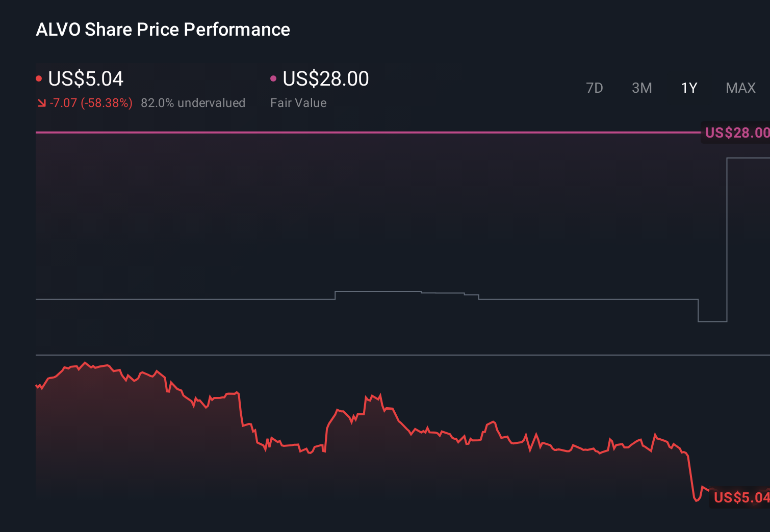770x532 pixels.
Task: Click the red share price legend dot
Action: 39,77
